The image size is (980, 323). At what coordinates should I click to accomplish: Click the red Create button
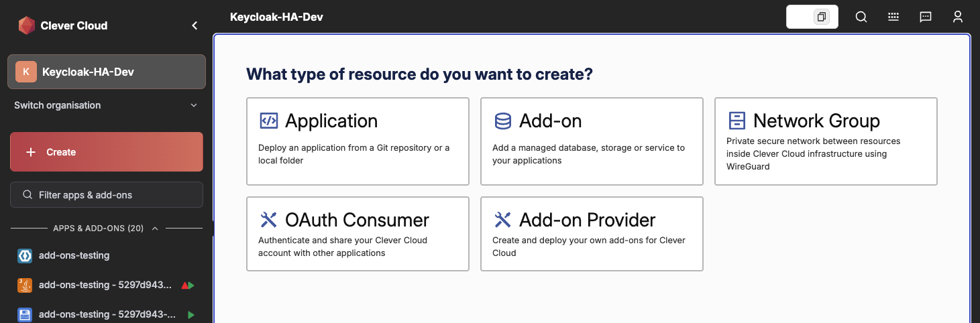[x=107, y=152]
